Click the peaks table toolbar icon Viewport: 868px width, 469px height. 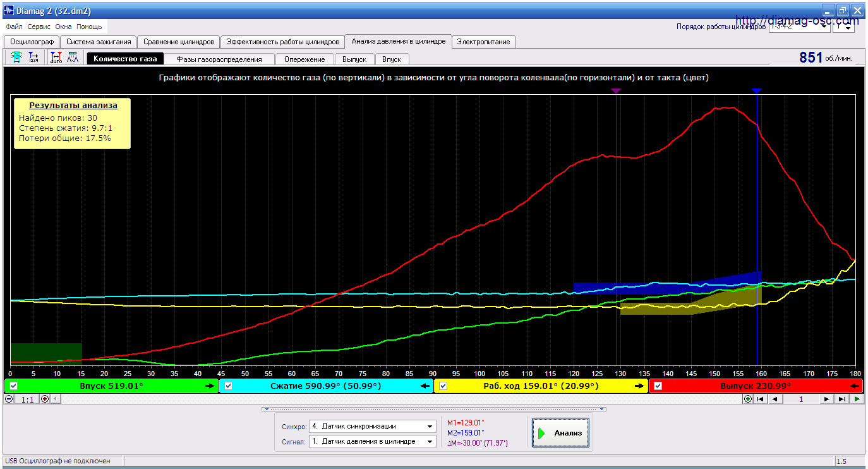[x=73, y=58]
